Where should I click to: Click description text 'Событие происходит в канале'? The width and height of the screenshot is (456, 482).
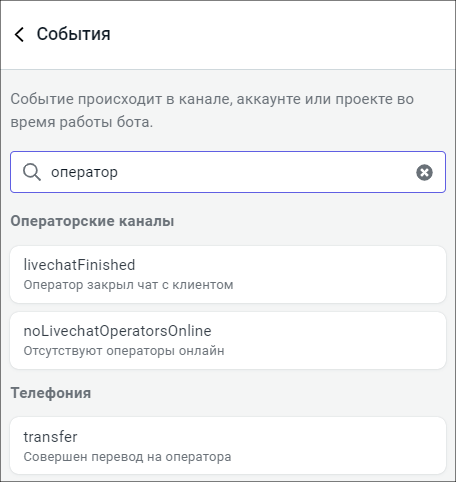(x=122, y=99)
